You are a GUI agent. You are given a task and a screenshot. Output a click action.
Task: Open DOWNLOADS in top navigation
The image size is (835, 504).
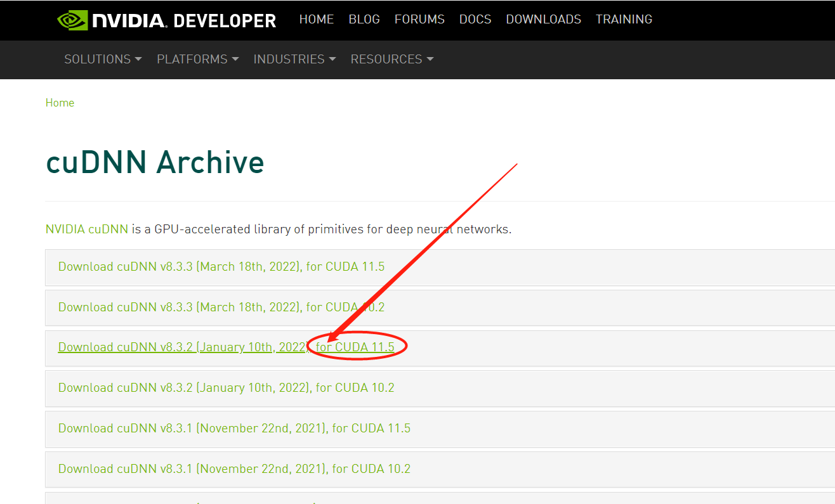(x=544, y=20)
